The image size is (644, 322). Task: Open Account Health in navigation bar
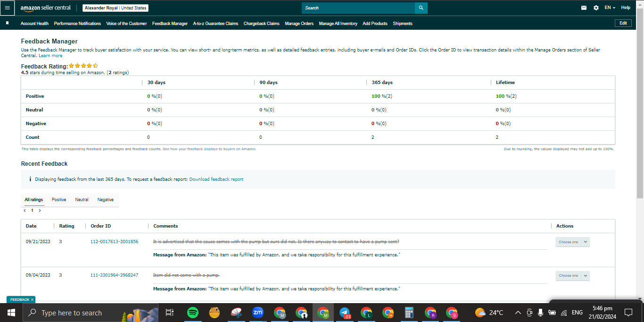tap(34, 24)
